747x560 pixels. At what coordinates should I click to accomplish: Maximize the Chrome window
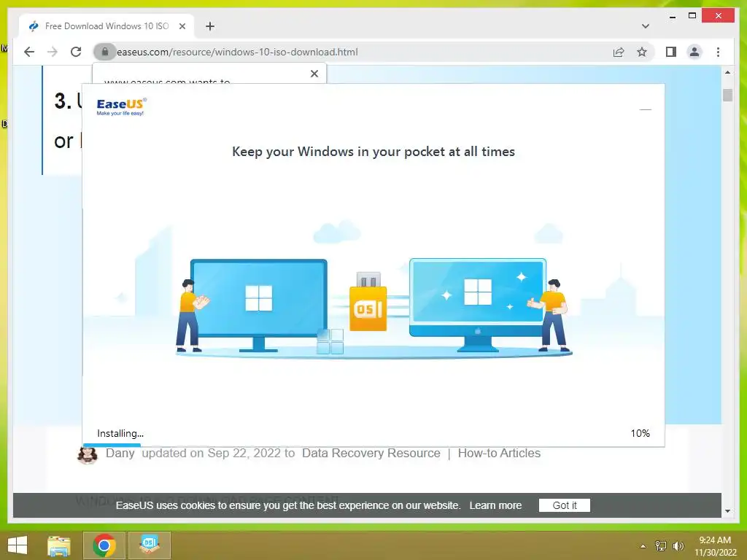(x=692, y=16)
